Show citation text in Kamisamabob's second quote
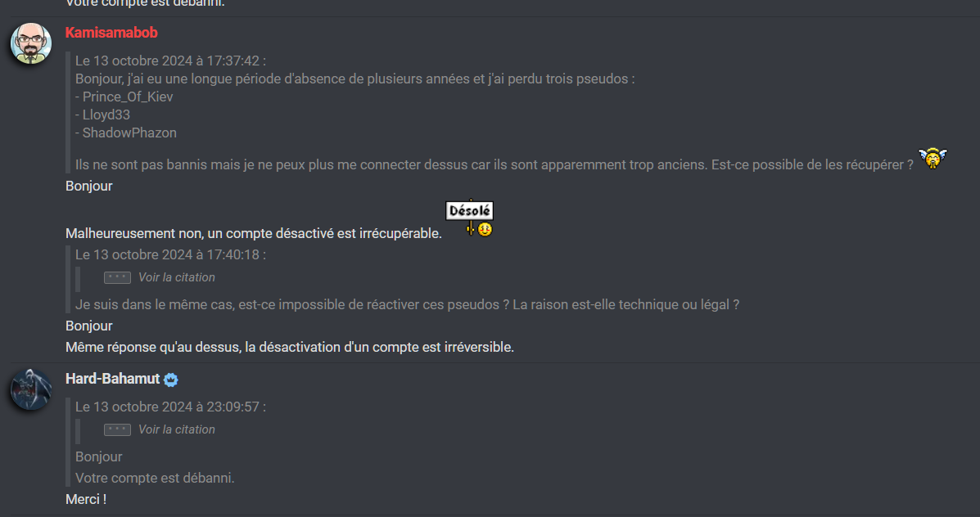980x517 pixels. click(176, 277)
